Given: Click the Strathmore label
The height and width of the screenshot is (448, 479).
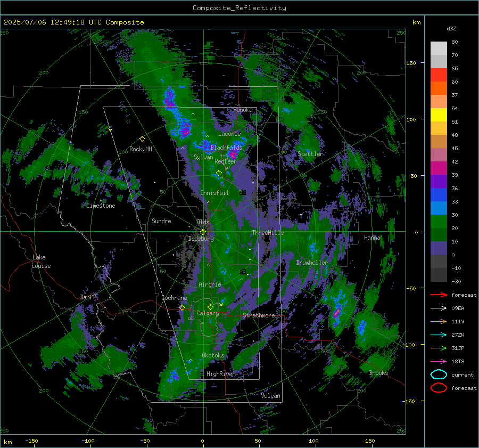Looking at the screenshot, I should pos(259,315).
